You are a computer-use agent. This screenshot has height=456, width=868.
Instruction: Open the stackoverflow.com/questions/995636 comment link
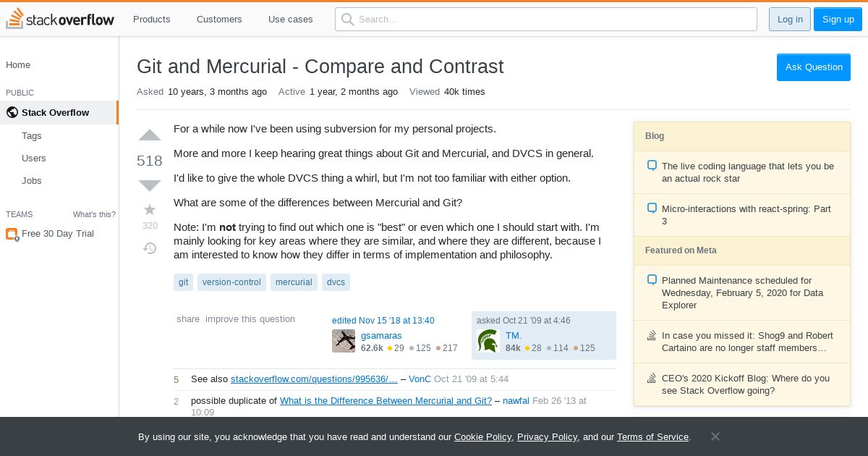[314, 379]
